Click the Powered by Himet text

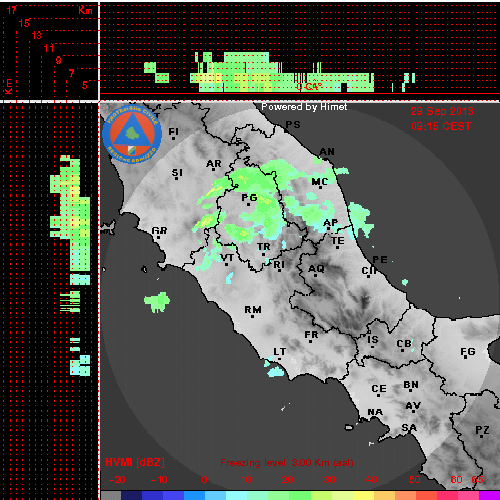tap(304, 107)
